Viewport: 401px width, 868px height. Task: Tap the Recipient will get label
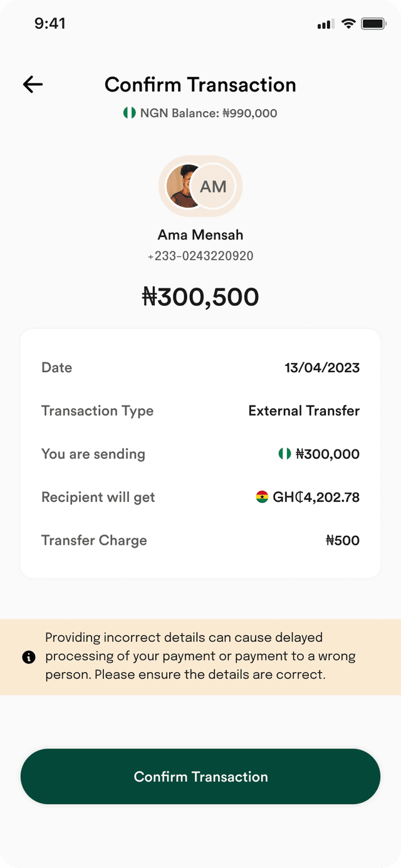tap(98, 498)
